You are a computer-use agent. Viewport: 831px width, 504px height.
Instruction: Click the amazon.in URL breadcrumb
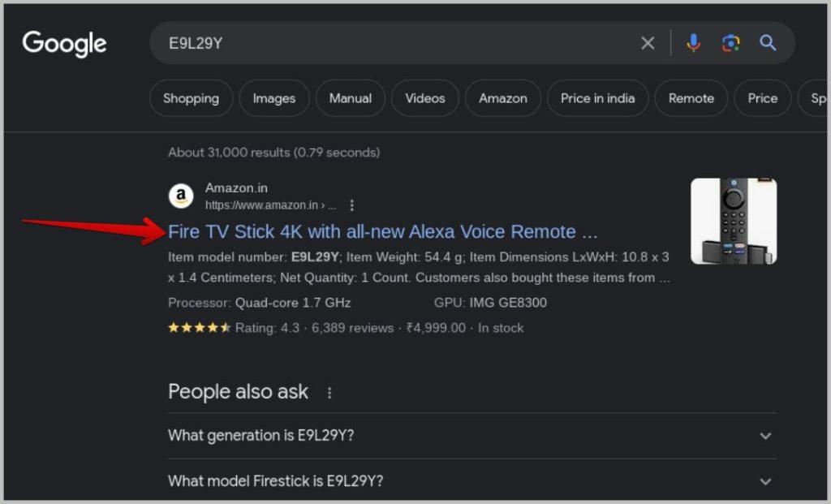click(270, 205)
